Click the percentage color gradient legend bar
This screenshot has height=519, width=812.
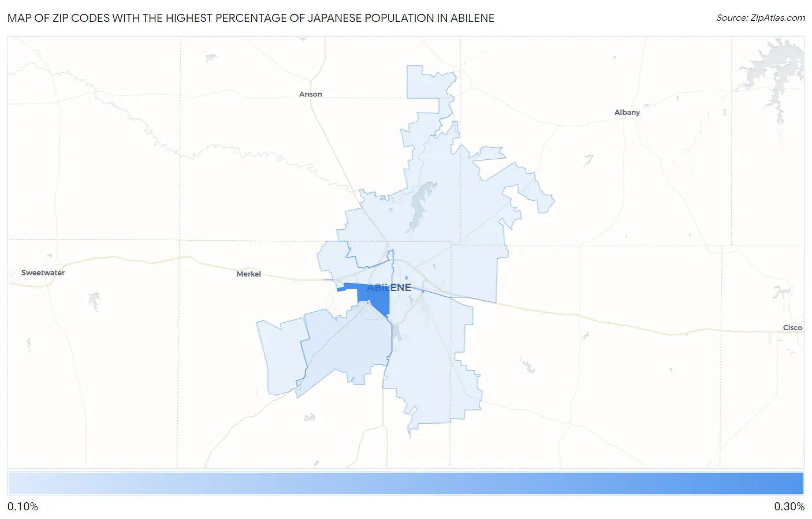405,483
